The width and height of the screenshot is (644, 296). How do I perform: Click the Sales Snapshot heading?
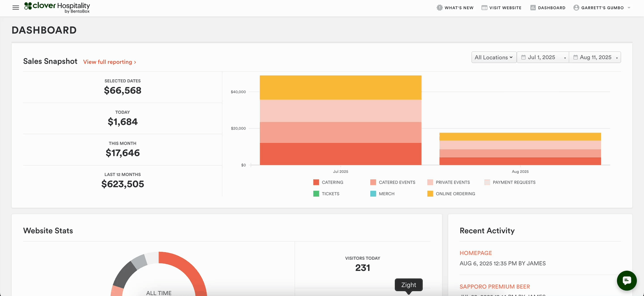(x=50, y=61)
